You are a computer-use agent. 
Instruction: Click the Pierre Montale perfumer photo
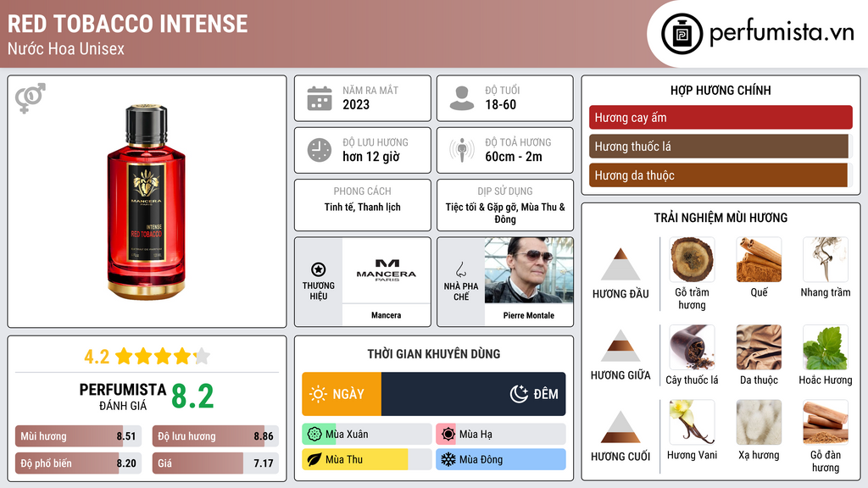[529, 270]
